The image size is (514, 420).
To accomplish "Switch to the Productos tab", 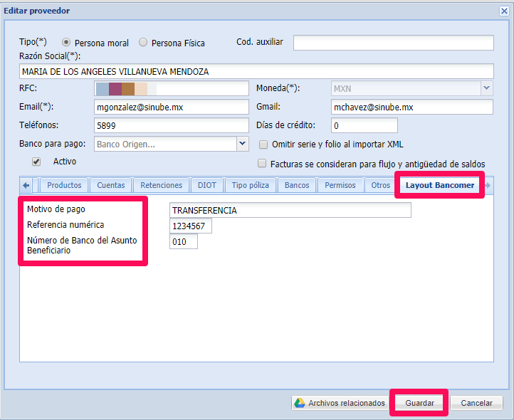I will click(x=64, y=185).
